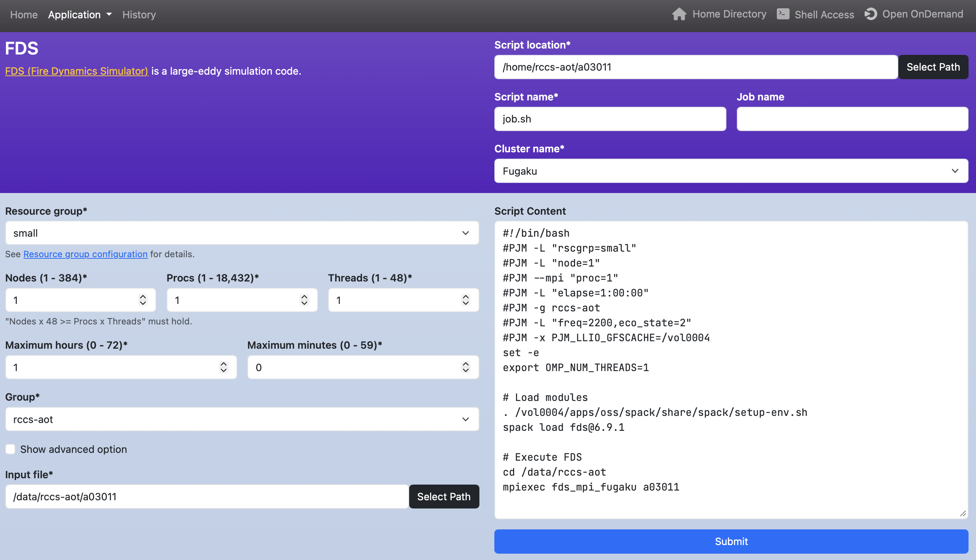Open the Resource group configuration link
The height and width of the screenshot is (560, 976).
[86, 254]
